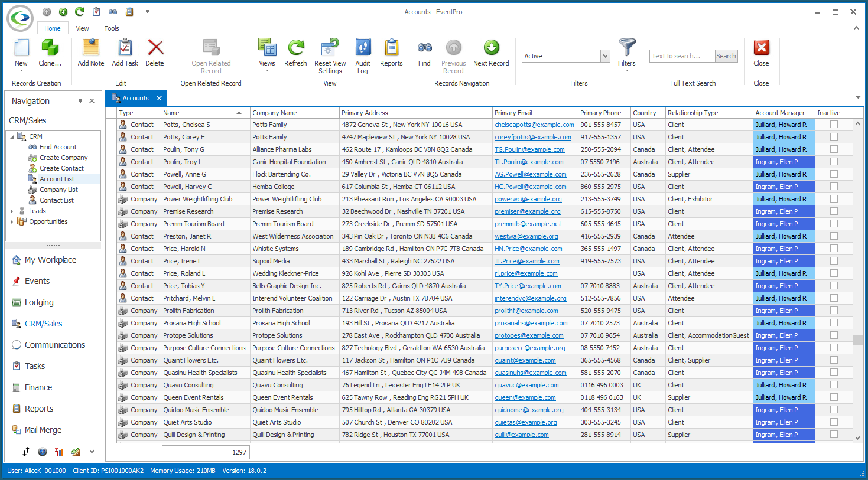868x480 pixels.
Task: Click the Add Task clipboard icon in the ribbon
Action: [125, 48]
